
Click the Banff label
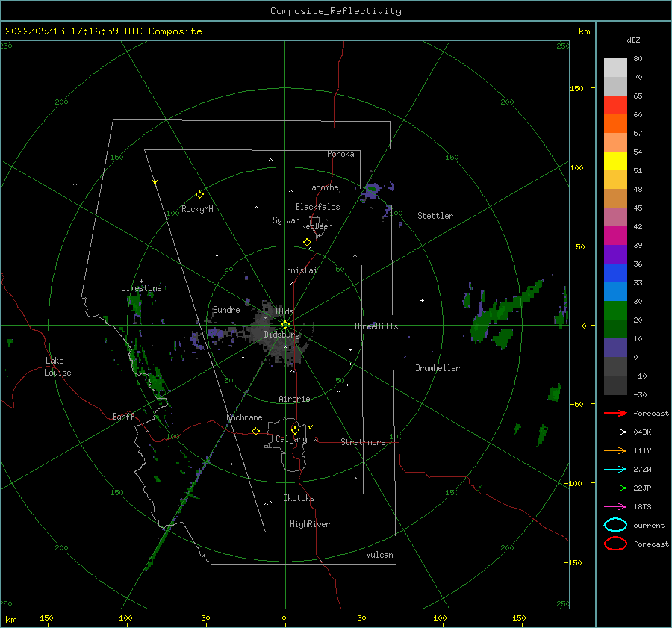tap(123, 416)
